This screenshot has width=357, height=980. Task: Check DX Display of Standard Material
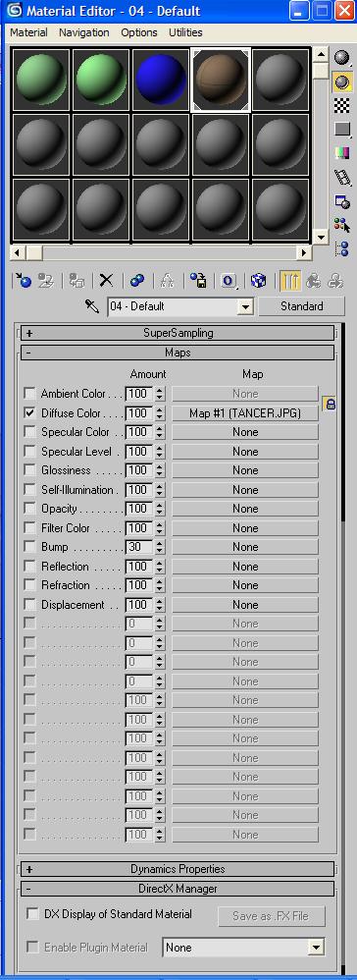(32, 914)
